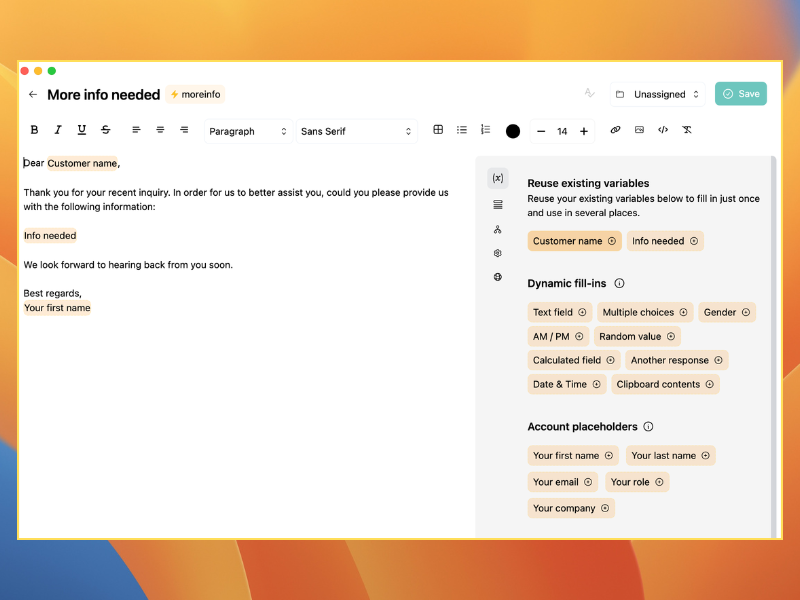Click the font size value 14

click(562, 132)
